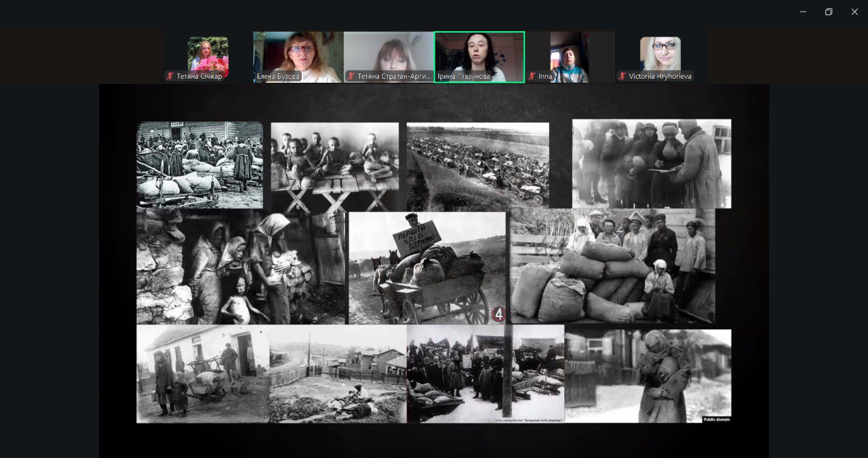The image size is (868, 458).
Task: Click the Public domain label on the photo
Action: click(x=716, y=419)
